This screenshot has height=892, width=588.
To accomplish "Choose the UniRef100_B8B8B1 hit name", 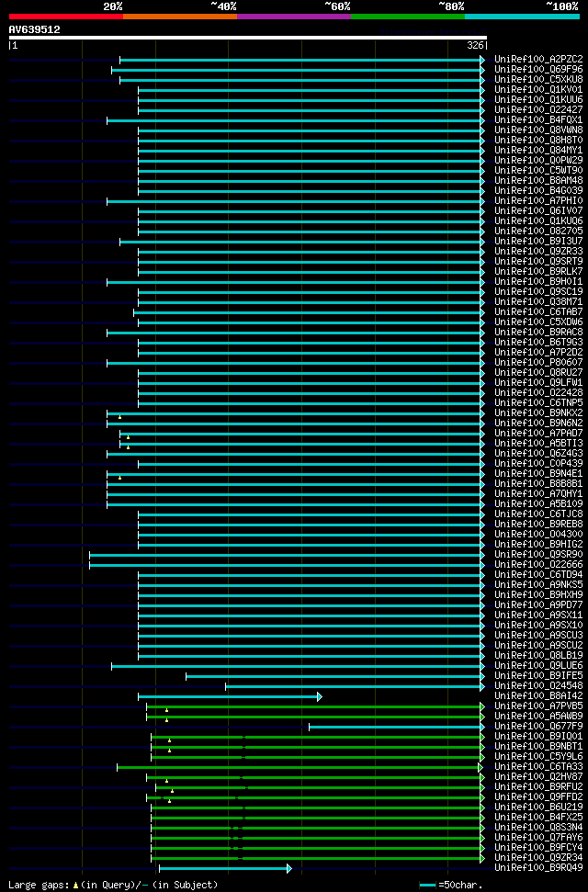I will [538, 483].
